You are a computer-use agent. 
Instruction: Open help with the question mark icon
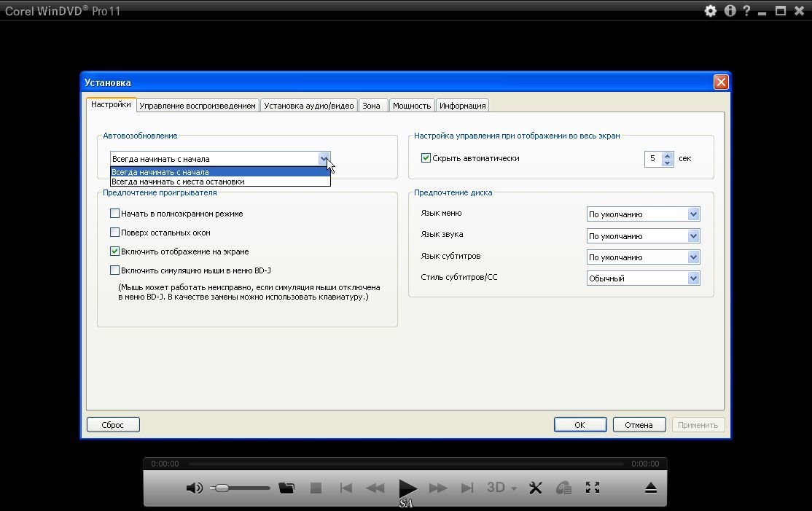click(746, 11)
